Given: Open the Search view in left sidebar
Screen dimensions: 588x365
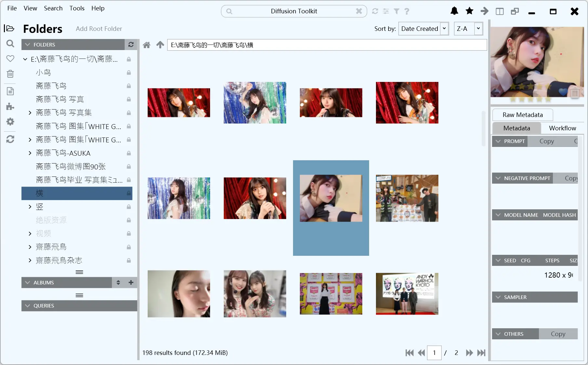Looking at the screenshot, I should coord(10,44).
